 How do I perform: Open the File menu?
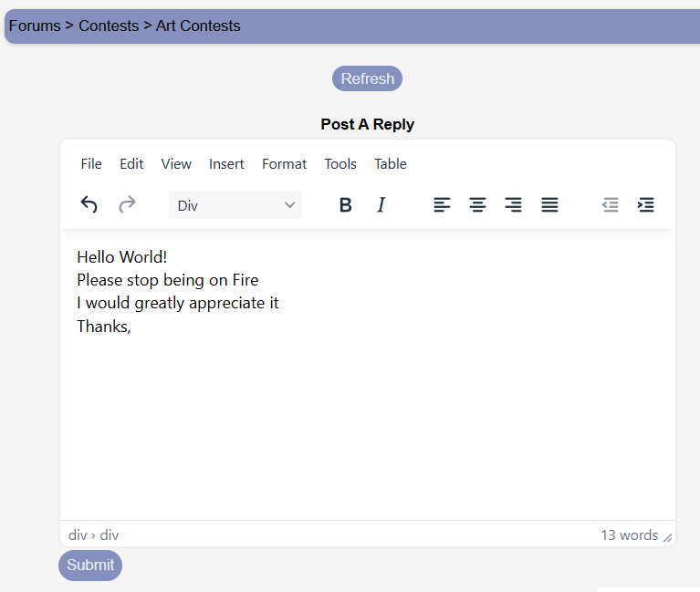click(91, 163)
